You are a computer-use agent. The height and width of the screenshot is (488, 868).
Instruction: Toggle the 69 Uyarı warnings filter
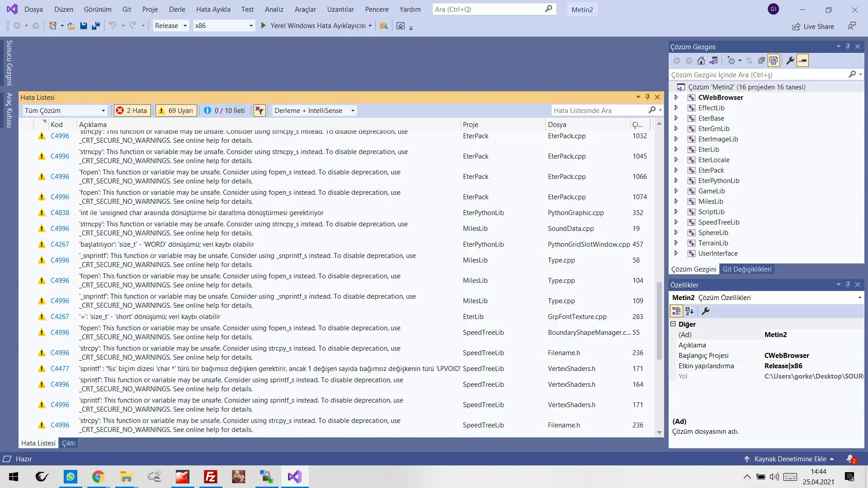point(176,110)
